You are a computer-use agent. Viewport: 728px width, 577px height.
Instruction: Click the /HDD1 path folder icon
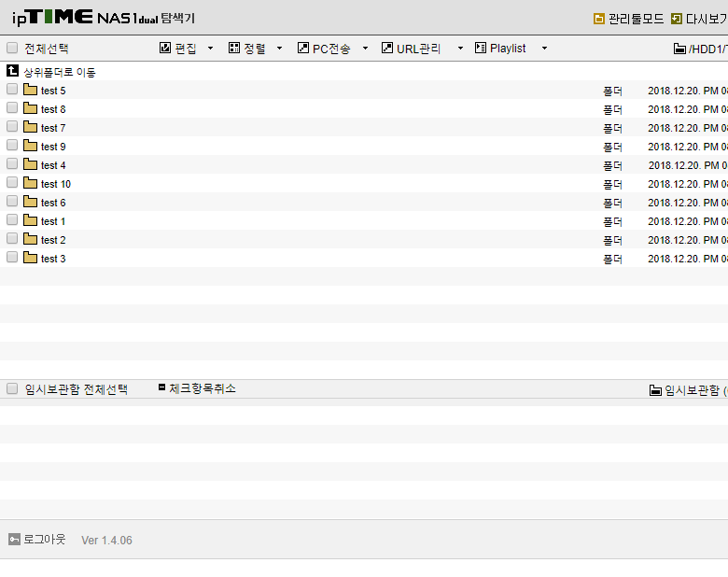tap(679, 49)
